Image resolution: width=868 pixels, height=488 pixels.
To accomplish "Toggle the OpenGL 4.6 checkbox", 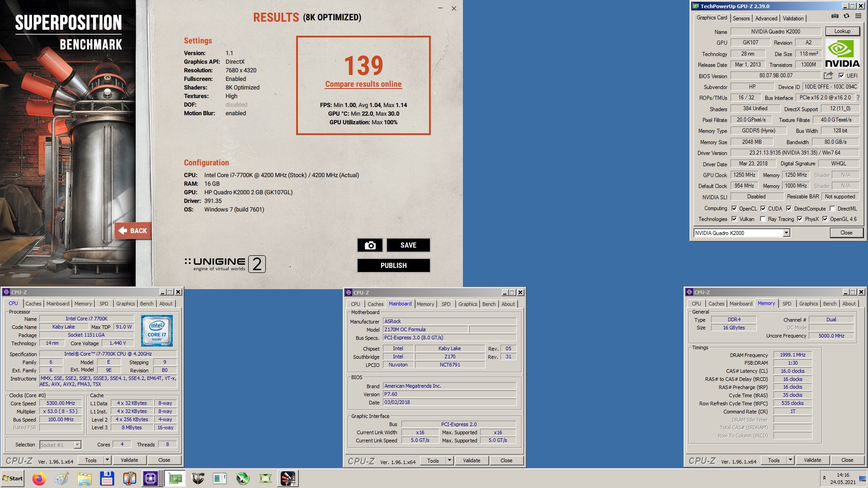I will 825,219.
